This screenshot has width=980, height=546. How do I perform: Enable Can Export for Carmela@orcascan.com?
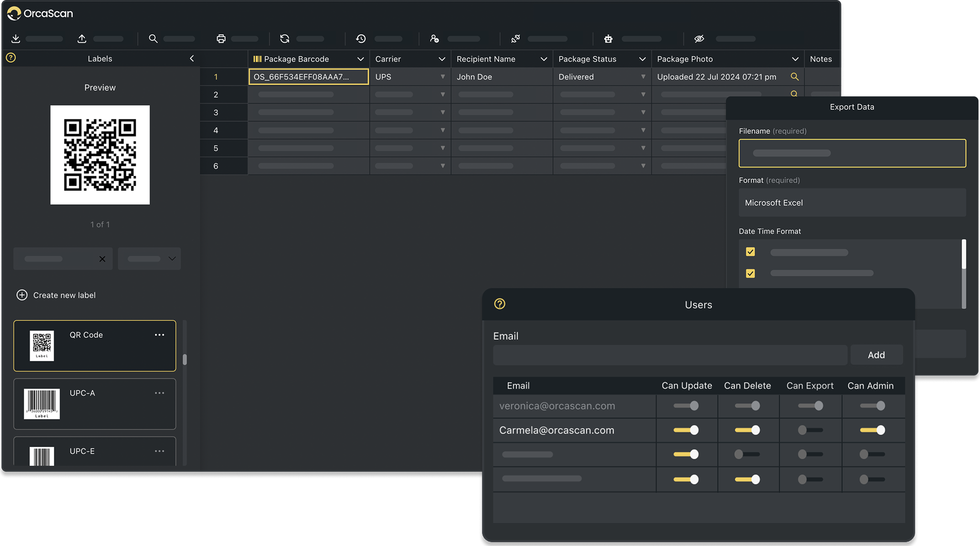pos(810,430)
